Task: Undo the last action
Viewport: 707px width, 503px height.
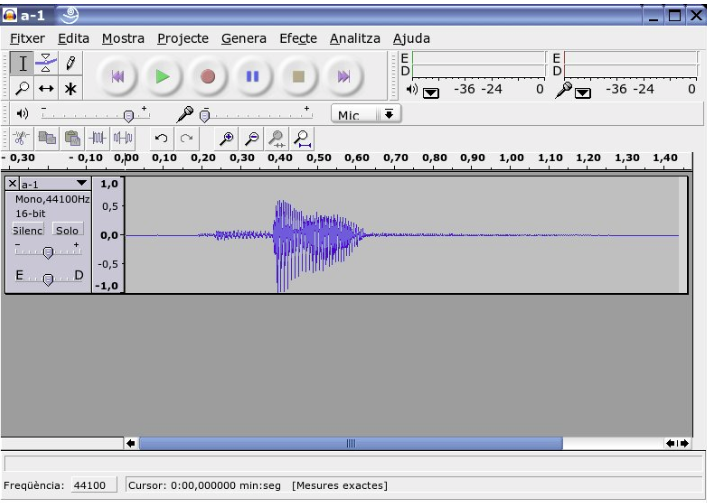Action: (x=161, y=138)
